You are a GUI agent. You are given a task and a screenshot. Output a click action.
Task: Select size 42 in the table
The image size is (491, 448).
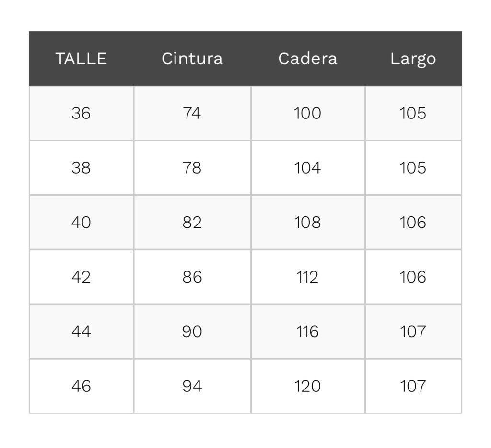pyautogui.click(x=81, y=277)
